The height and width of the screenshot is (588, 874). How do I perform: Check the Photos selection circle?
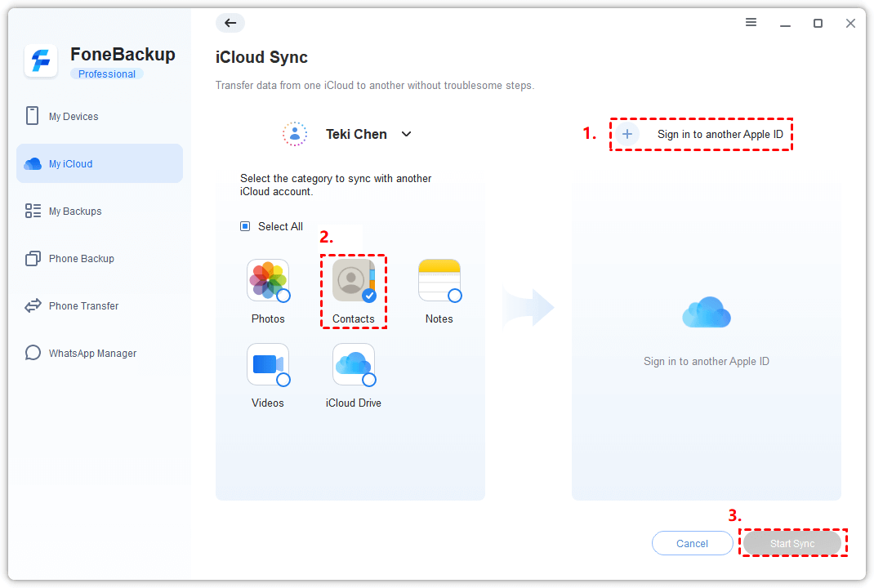click(x=283, y=296)
